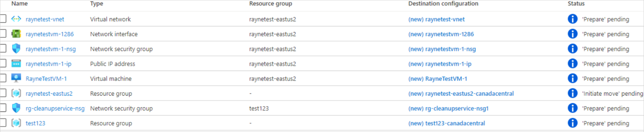Select the checkbox for RayneTestVM-1
The image size is (644, 132).
click(x=3, y=78)
